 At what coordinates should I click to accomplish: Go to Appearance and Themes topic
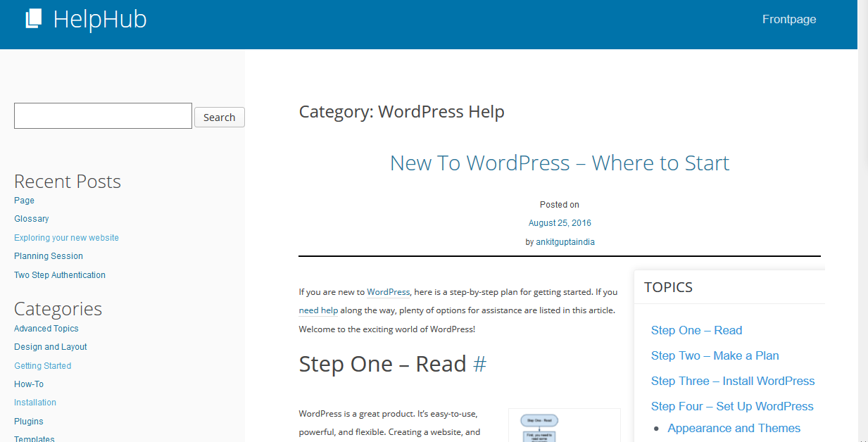(x=734, y=429)
